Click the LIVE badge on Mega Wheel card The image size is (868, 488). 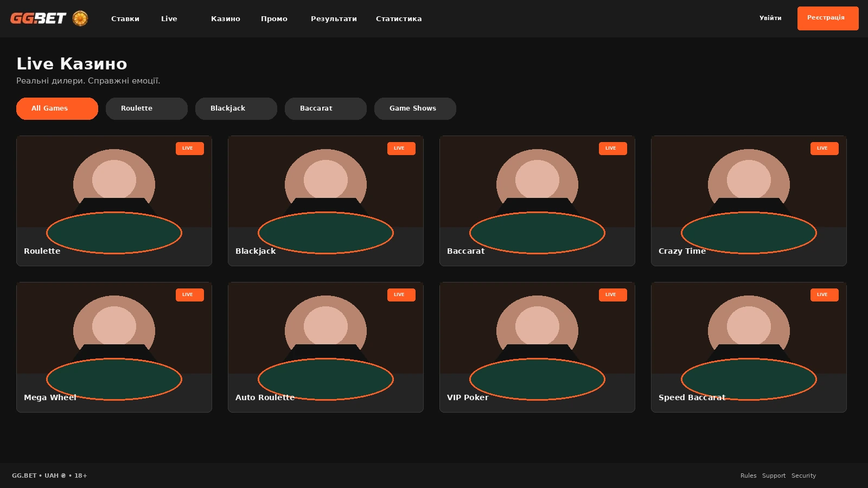click(190, 295)
